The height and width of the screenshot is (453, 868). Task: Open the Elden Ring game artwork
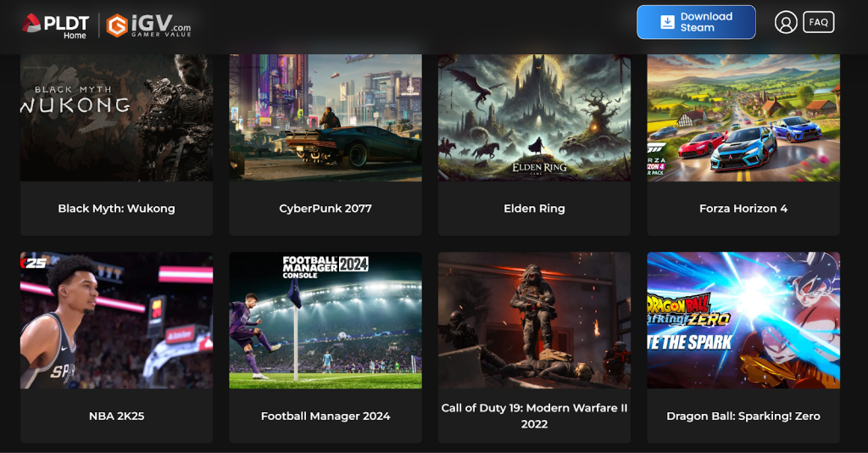534,117
